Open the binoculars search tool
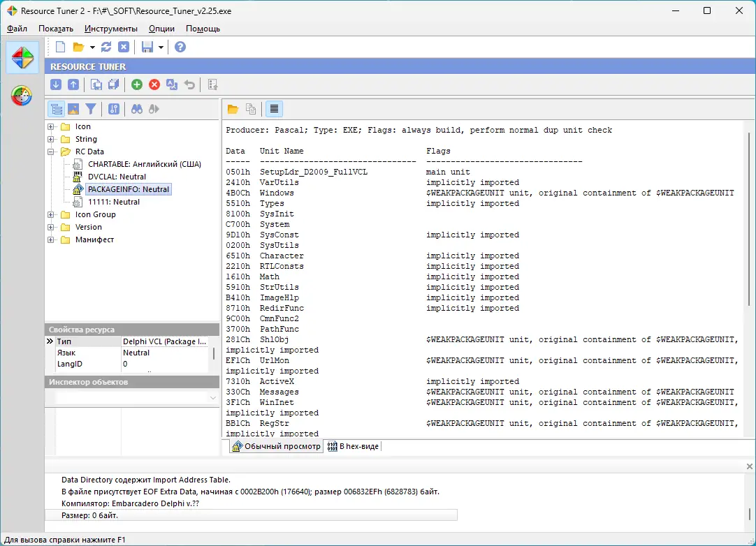 137,109
